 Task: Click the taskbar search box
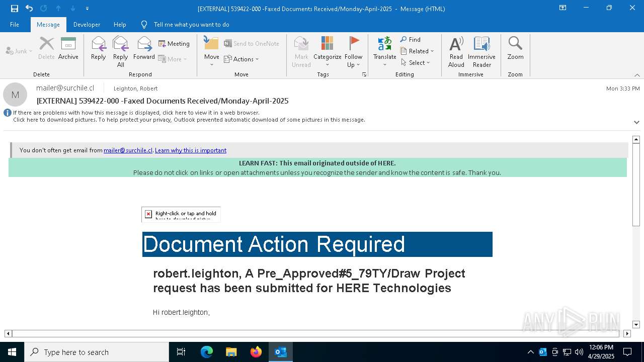[97, 352]
